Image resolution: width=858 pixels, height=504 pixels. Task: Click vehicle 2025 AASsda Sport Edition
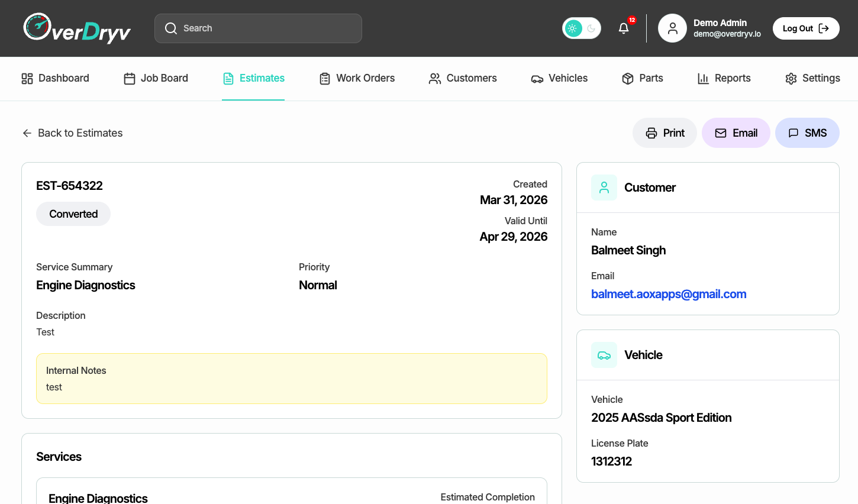[x=662, y=418]
